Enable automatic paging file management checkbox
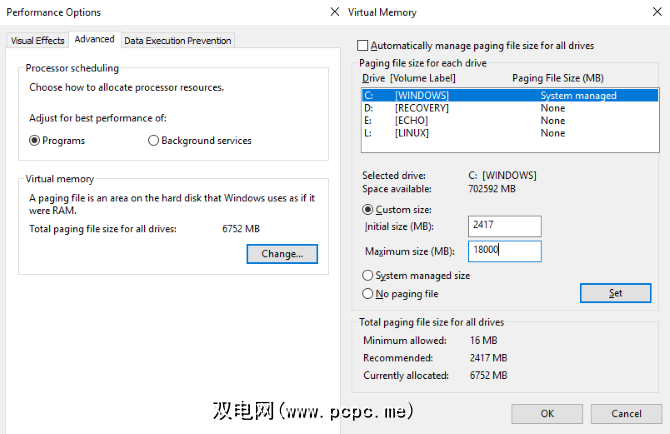 (364, 46)
